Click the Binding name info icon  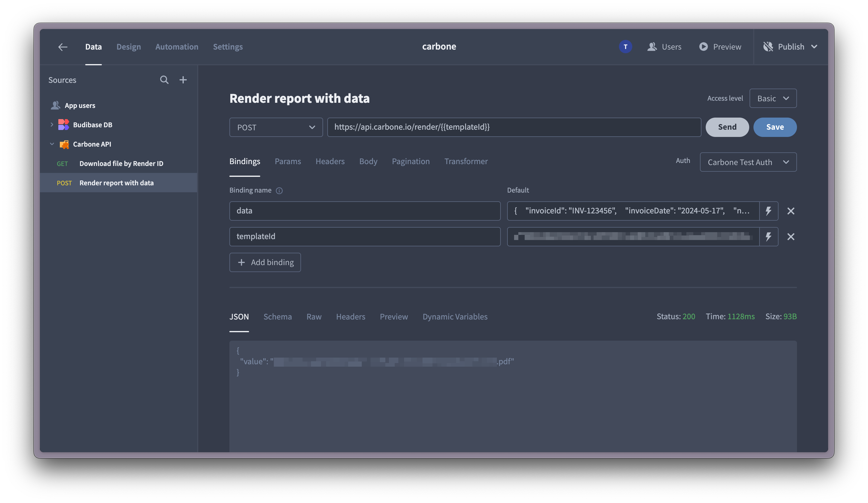279,190
